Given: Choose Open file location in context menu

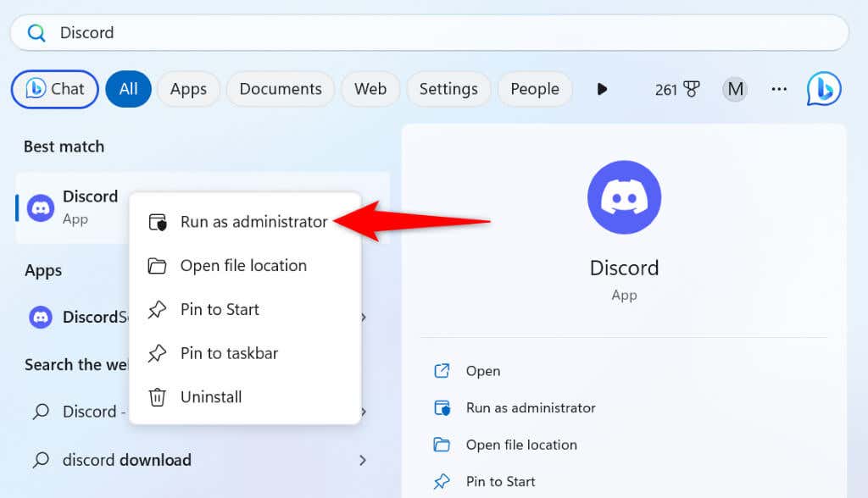Looking at the screenshot, I should pos(245,266).
